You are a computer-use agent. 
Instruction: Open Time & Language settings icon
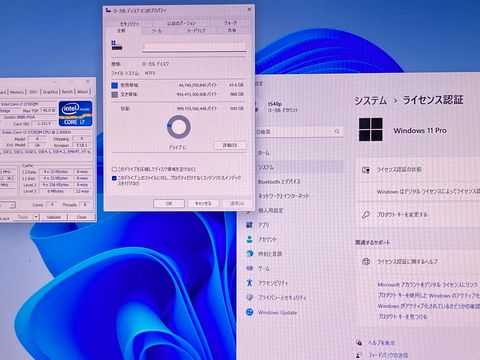pos(249,254)
